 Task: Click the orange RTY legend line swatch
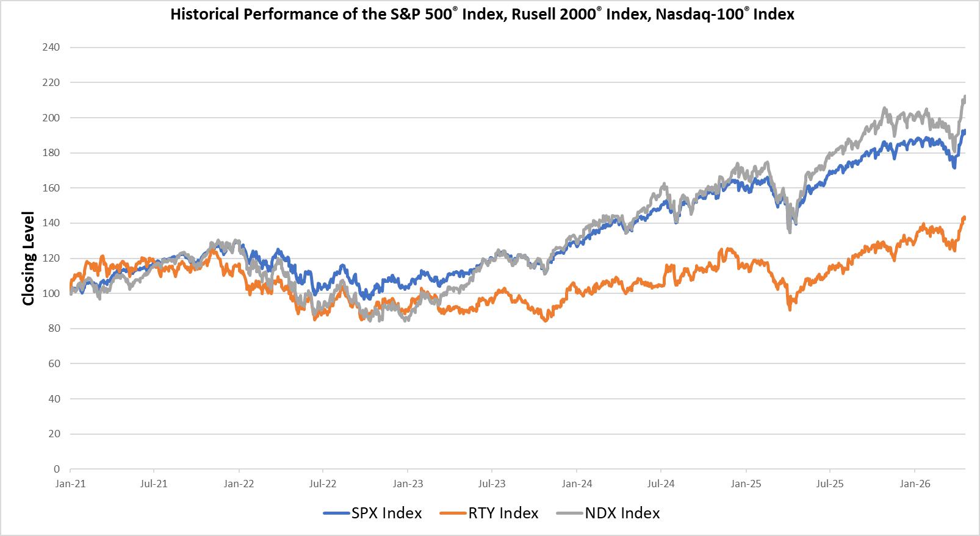(453, 514)
